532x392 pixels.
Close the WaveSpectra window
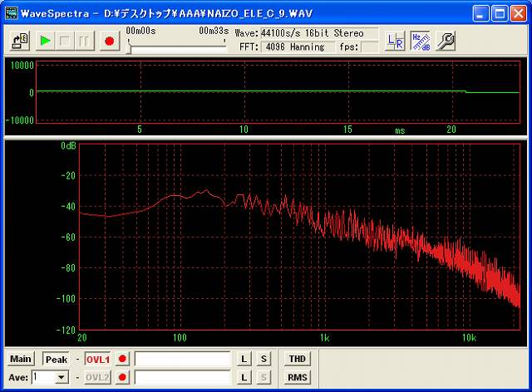tap(519, 13)
